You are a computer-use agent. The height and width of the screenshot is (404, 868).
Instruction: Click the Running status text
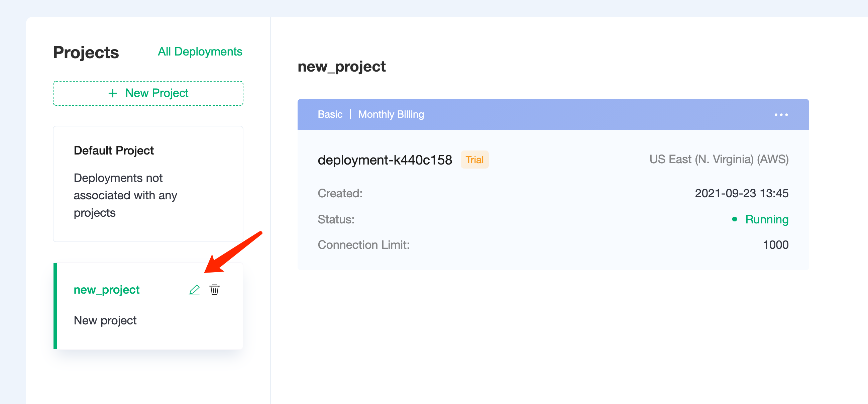[767, 219]
